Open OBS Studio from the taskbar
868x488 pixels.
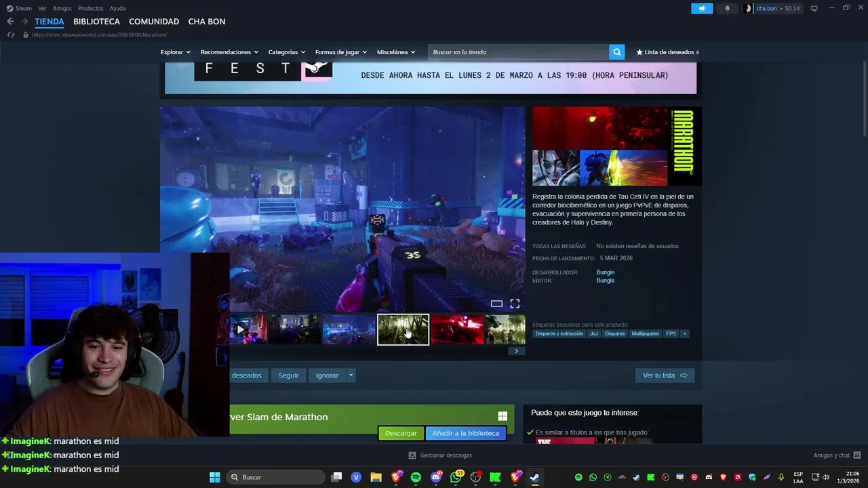[x=475, y=477]
